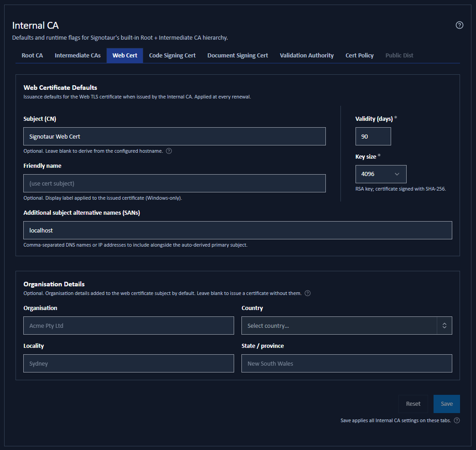Screen dimensions: 476x450
Task: Click the Locality input field
Action: [129, 363]
